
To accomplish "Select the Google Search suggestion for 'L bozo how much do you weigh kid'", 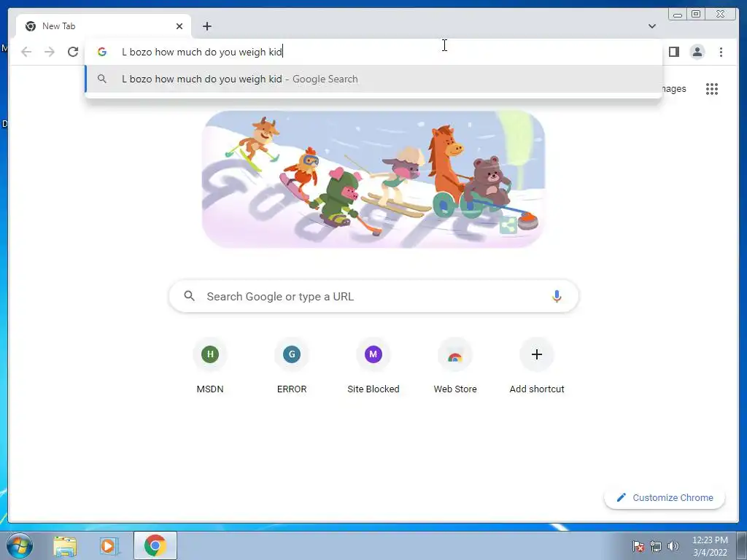I will pos(373,79).
